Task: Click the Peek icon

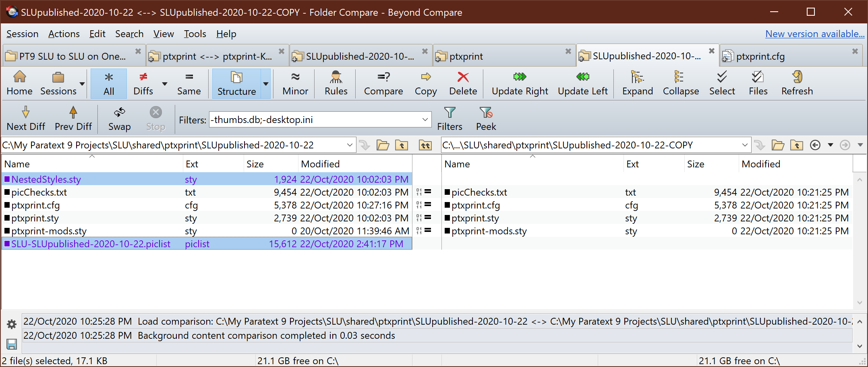Action: point(486,118)
